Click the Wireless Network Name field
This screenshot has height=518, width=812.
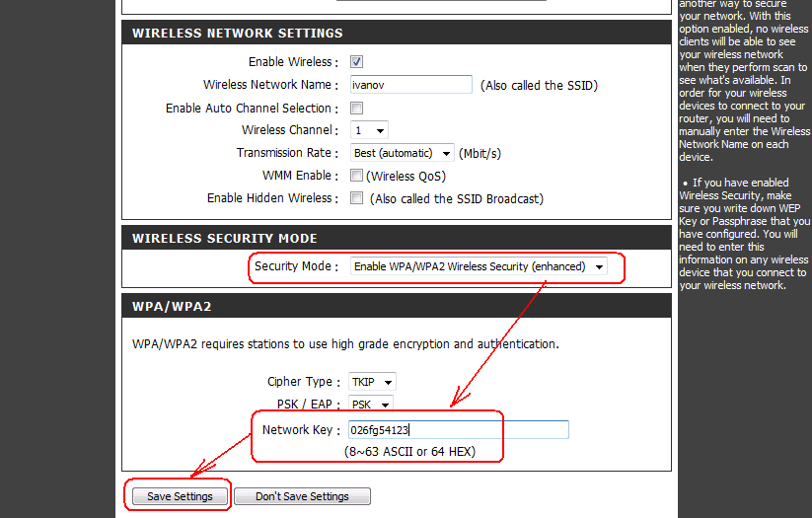(x=411, y=85)
